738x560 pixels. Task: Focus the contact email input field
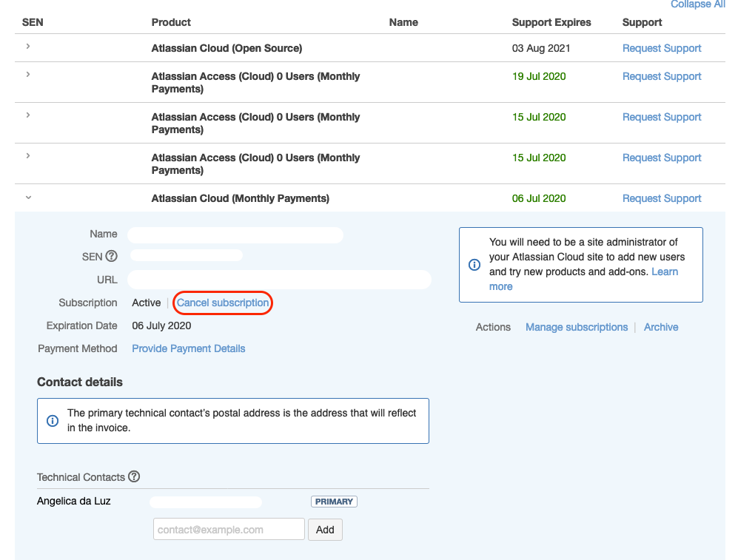tap(229, 530)
